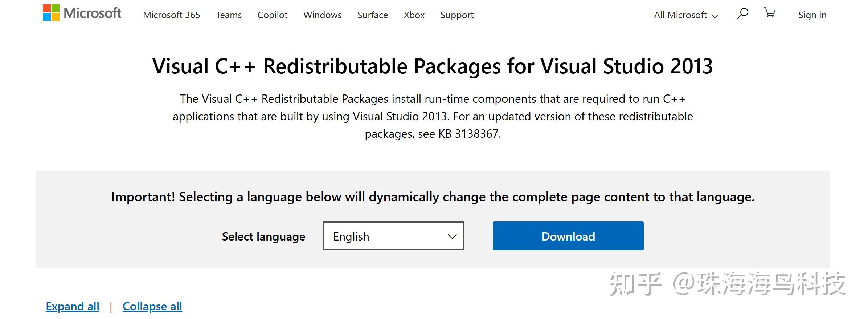Open the Select language dropdown
868x319 pixels.
(393, 236)
